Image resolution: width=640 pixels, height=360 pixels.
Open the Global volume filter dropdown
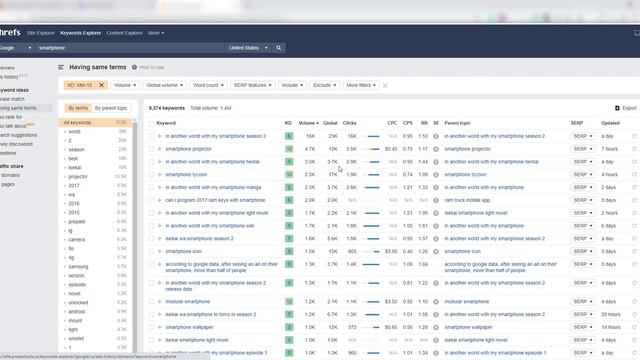(x=164, y=85)
